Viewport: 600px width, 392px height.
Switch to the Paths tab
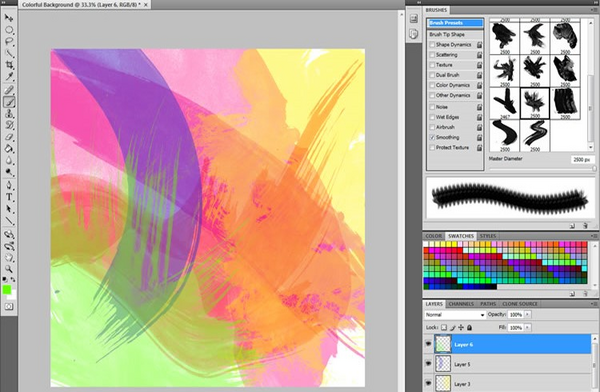click(488, 304)
